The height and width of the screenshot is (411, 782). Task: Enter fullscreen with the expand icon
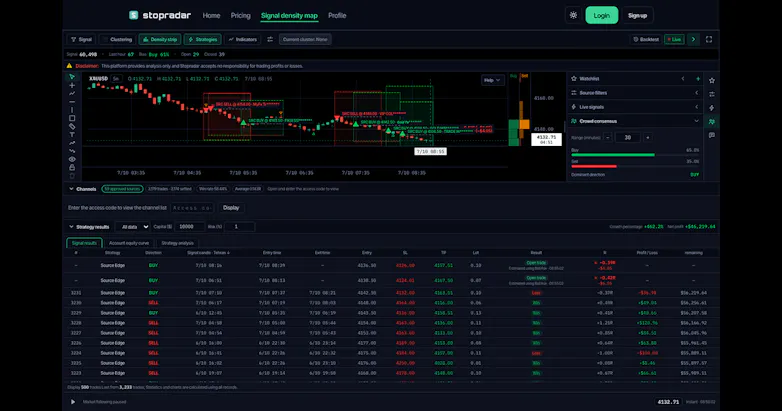click(x=709, y=39)
